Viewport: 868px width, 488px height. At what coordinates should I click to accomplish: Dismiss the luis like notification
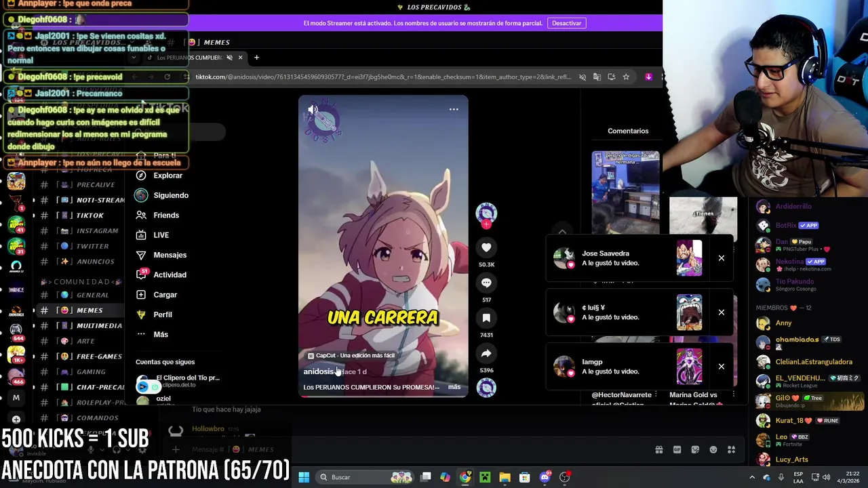tap(722, 312)
